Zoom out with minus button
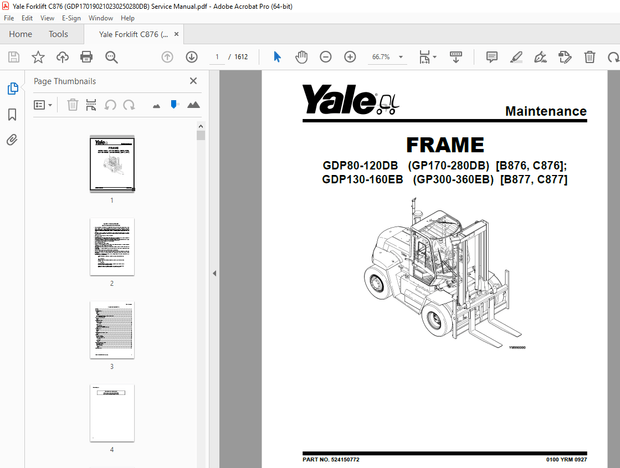Viewport: 620px width, 468px height. [x=326, y=57]
